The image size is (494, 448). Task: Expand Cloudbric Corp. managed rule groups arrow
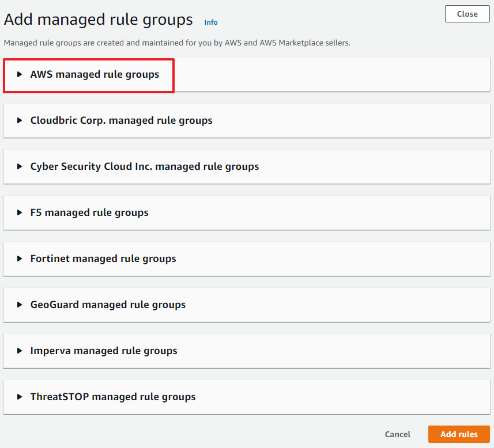point(20,120)
